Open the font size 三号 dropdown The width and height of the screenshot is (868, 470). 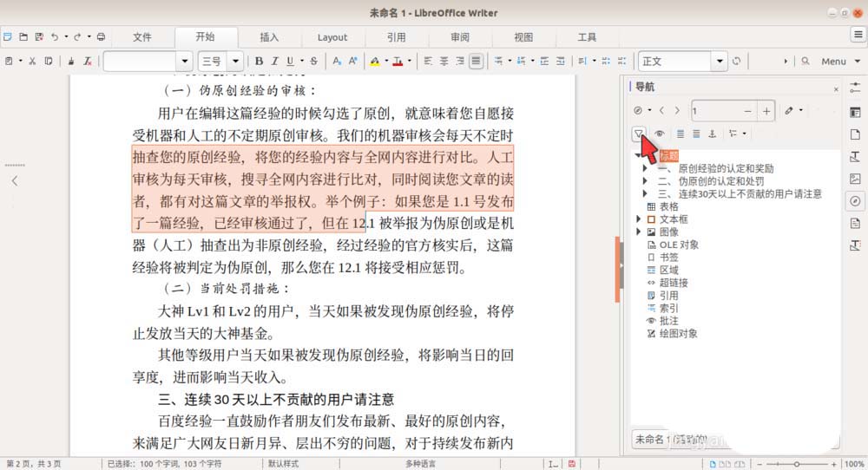pyautogui.click(x=234, y=62)
